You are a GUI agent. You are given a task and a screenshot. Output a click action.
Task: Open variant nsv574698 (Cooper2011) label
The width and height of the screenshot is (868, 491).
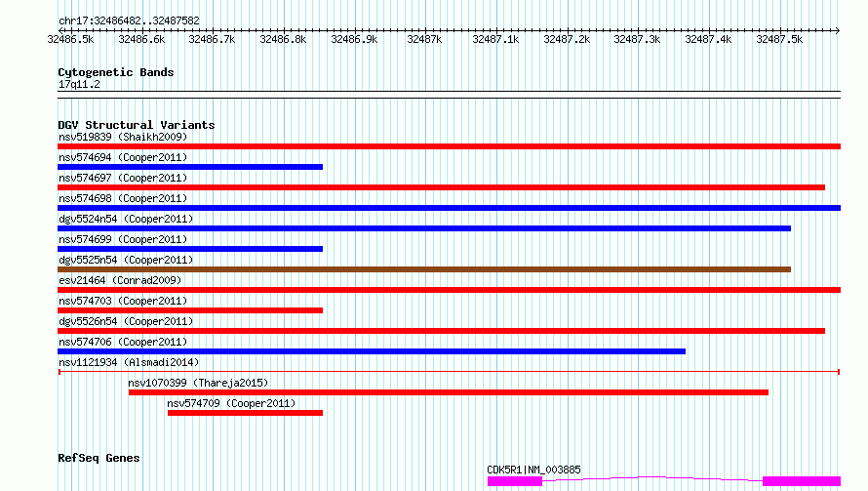pyautogui.click(x=123, y=198)
